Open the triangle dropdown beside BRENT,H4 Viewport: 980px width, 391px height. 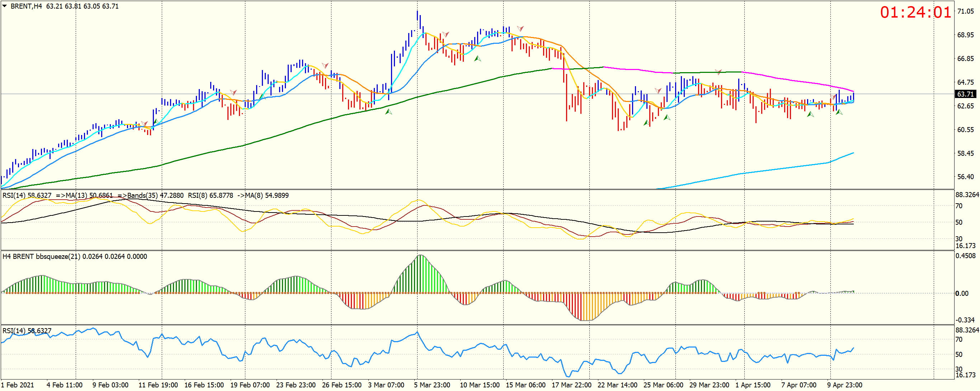5,6
